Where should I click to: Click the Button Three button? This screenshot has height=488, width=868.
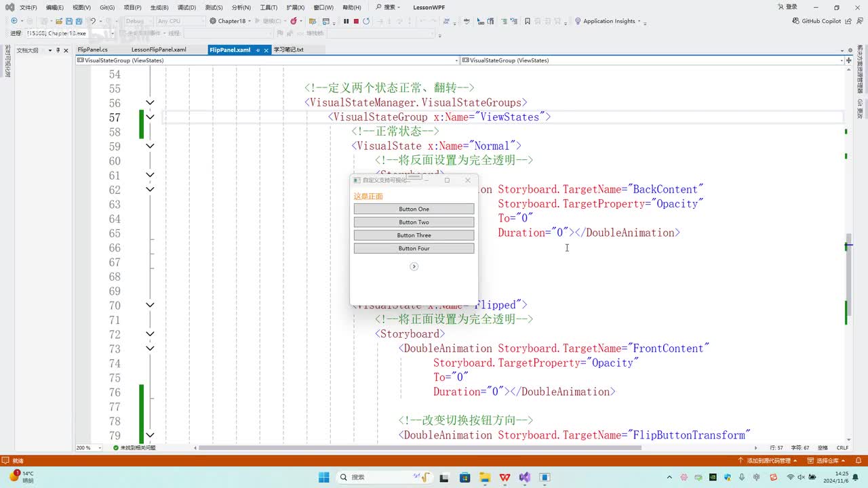coord(414,235)
